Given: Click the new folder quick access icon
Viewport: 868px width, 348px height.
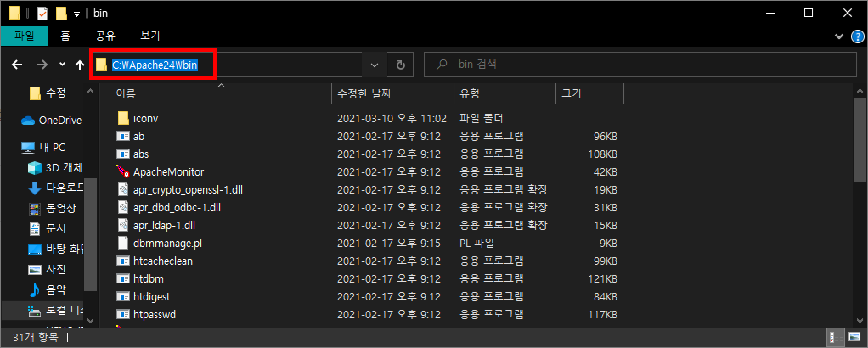Looking at the screenshot, I should pos(61,13).
